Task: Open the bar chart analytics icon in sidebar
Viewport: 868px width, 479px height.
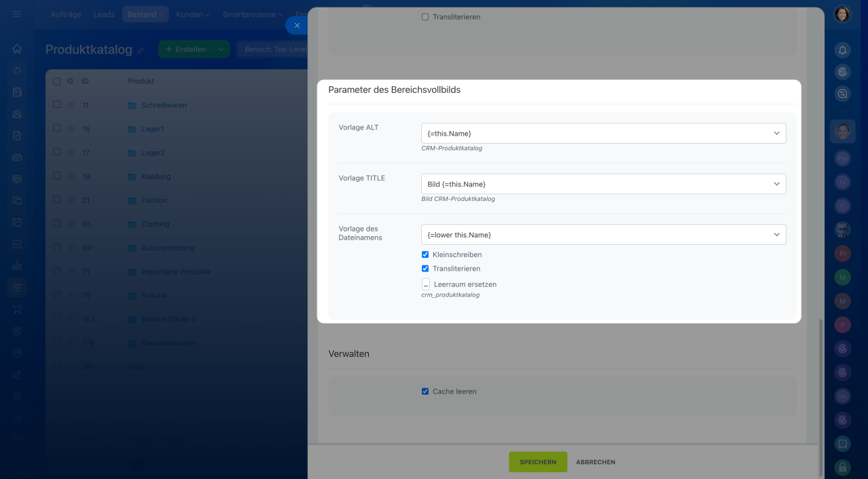Action: pyautogui.click(x=17, y=266)
